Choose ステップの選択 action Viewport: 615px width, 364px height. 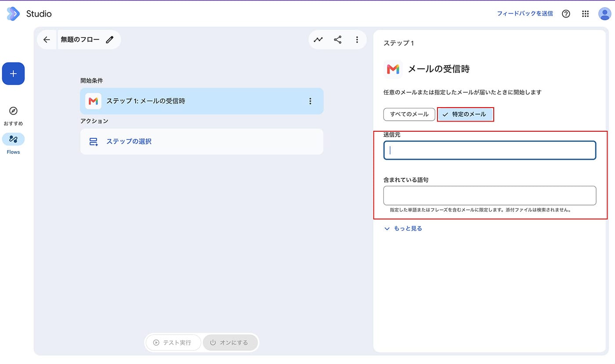click(202, 141)
